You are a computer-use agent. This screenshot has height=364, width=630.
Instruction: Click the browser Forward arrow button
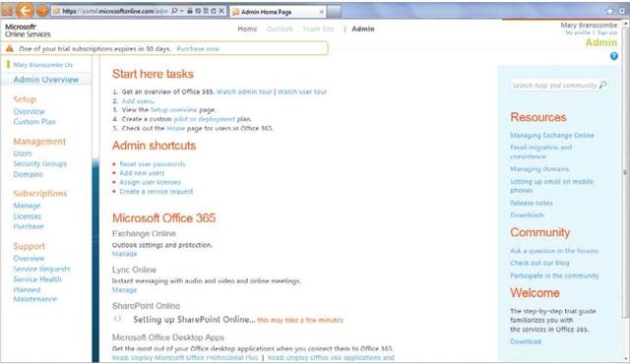click(42, 11)
